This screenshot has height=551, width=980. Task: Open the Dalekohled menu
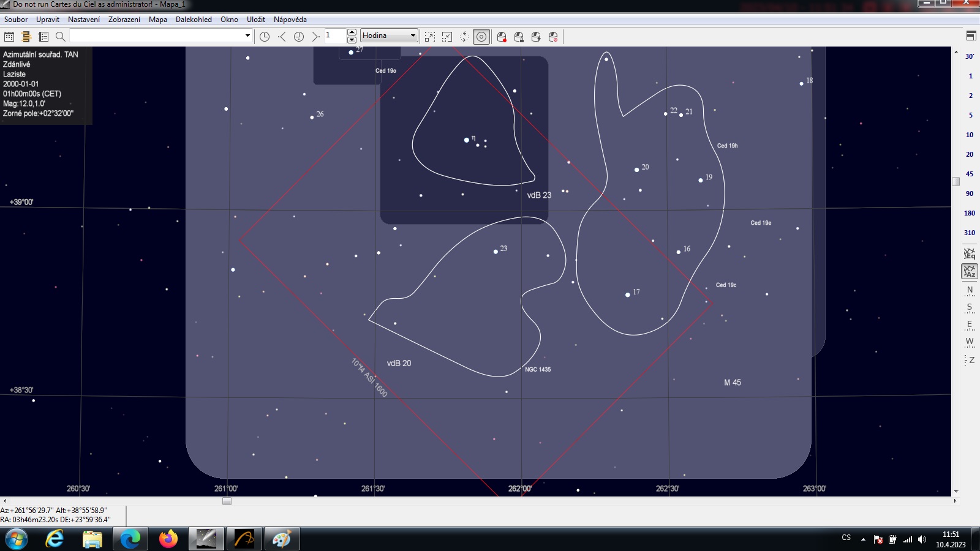194,20
